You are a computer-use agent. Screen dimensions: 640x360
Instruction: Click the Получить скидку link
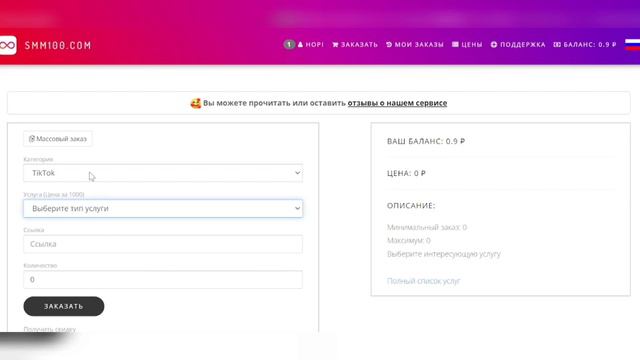click(x=49, y=329)
